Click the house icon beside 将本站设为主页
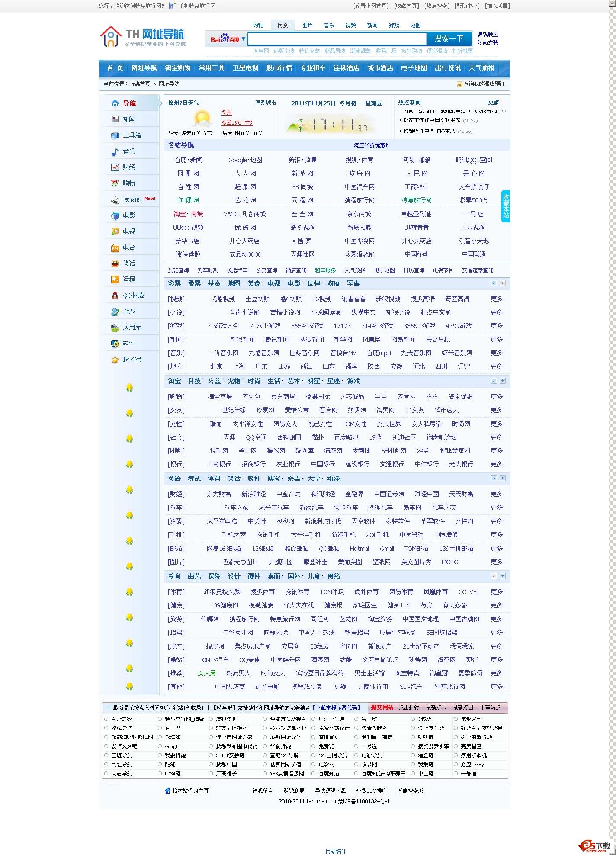This screenshot has width=616, height=855. coord(168,791)
